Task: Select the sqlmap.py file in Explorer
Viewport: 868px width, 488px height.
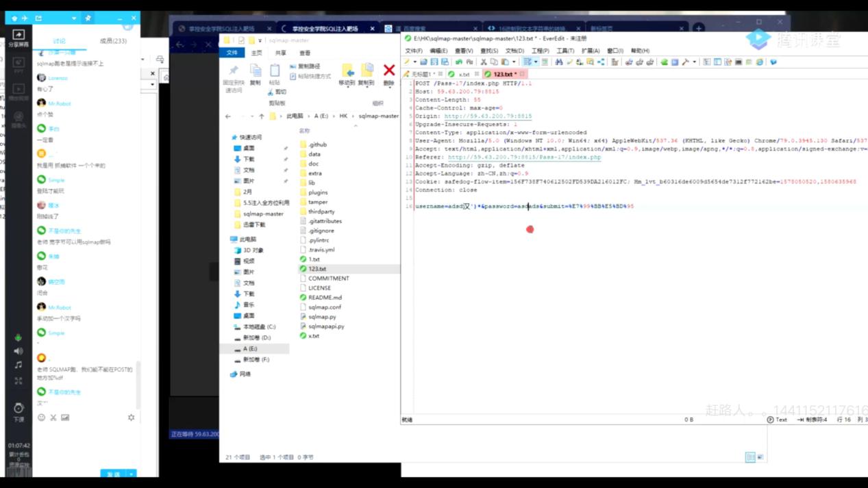Action: pyautogui.click(x=321, y=317)
